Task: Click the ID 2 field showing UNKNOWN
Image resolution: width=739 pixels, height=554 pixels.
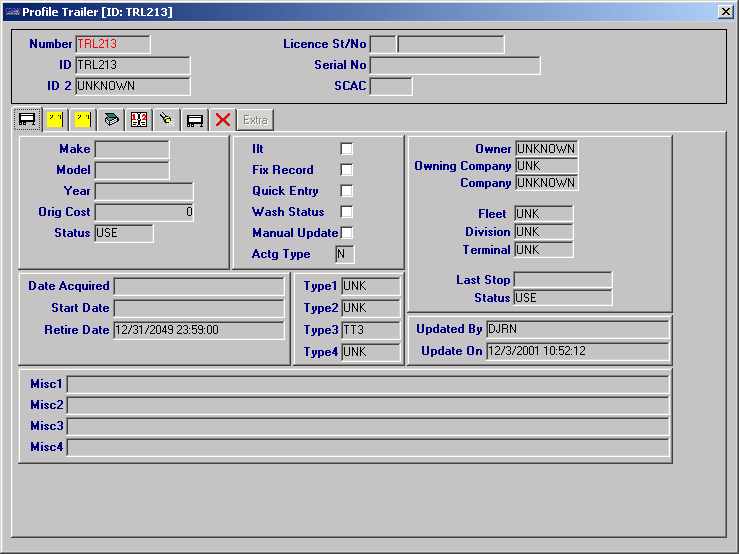Action: tap(133, 86)
